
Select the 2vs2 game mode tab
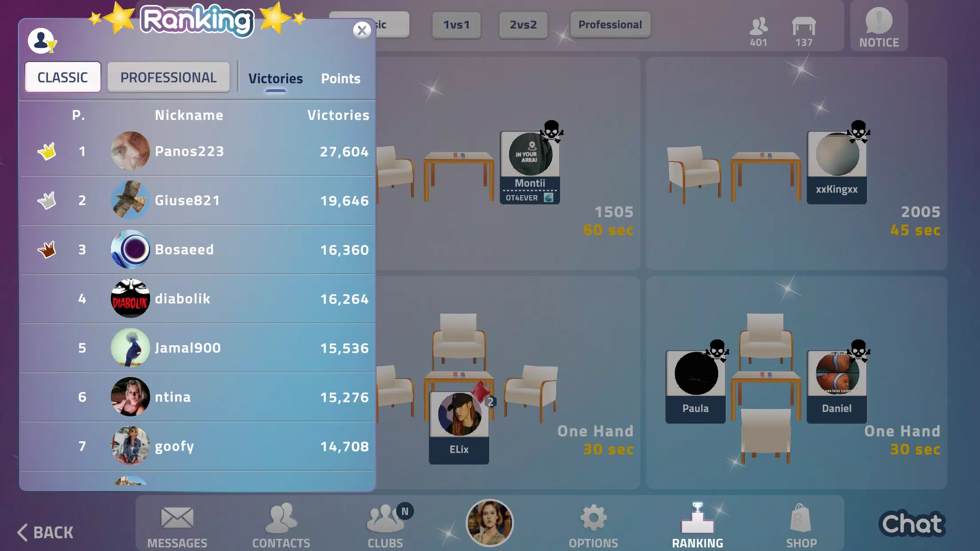point(524,24)
